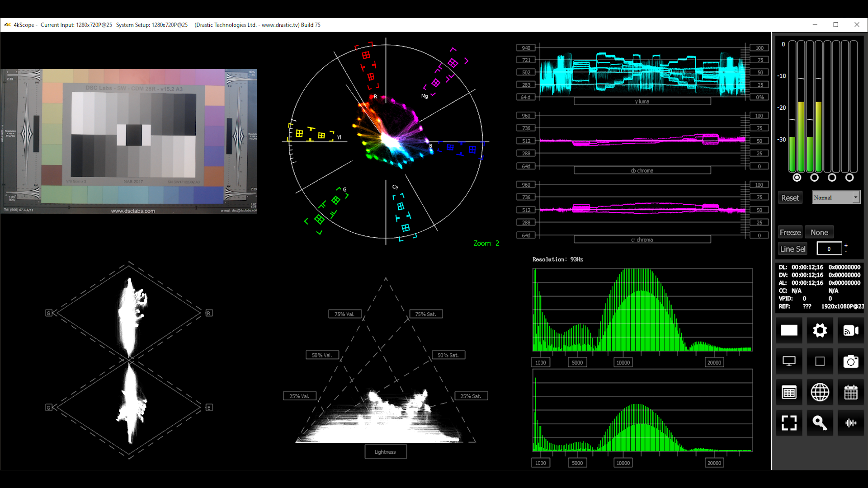The height and width of the screenshot is (488, 868).
Task: Click the fourth audio level meter bar
Action: (819, 106)
